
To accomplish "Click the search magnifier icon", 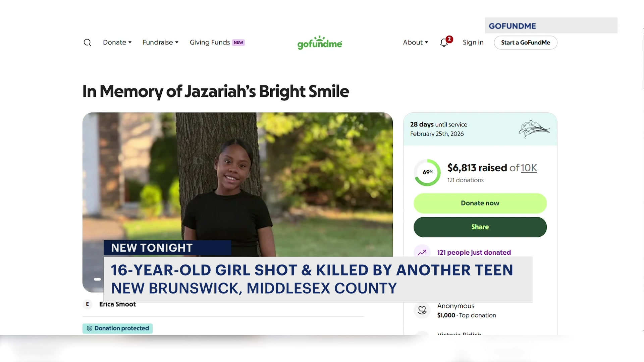I will 87,43.
